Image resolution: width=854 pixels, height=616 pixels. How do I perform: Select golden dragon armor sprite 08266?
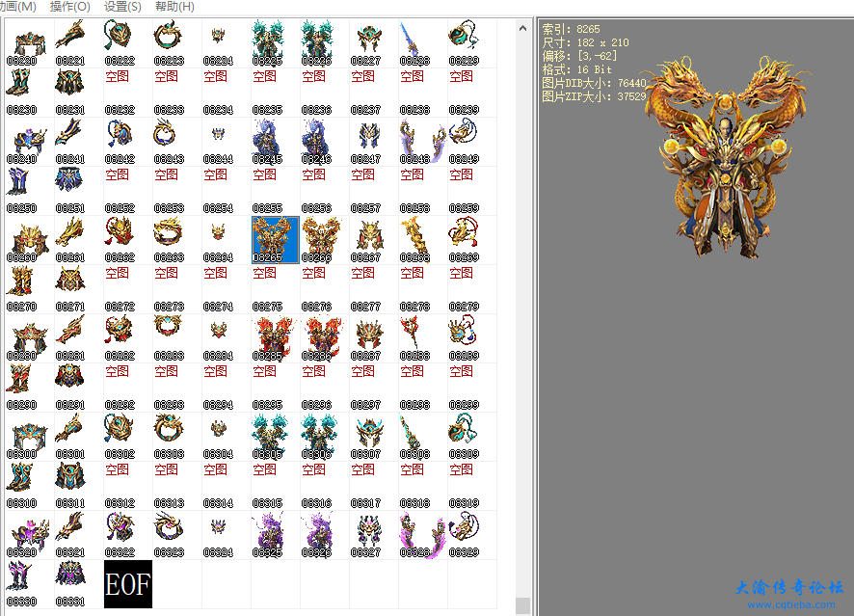324,240
